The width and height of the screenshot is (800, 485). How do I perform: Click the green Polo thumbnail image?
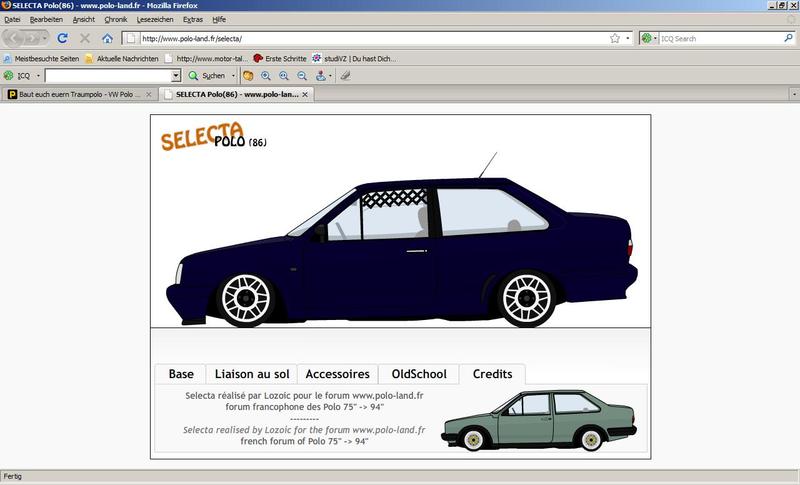539,421
